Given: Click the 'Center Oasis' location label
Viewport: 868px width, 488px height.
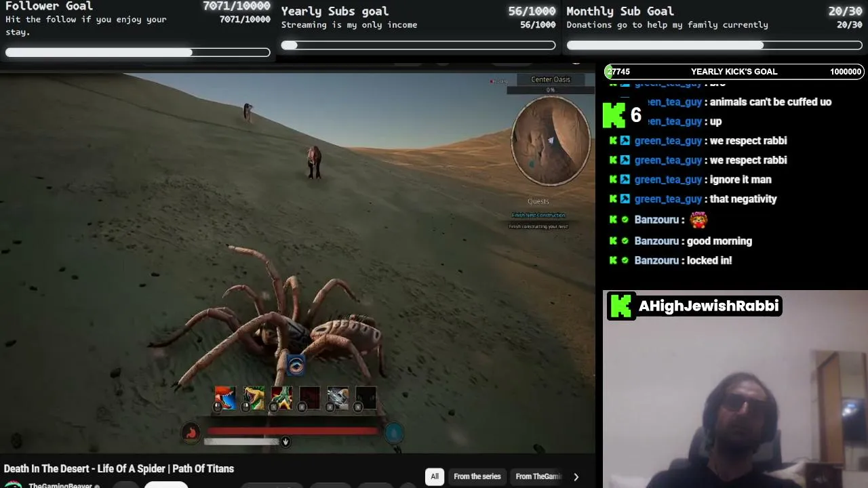Looking at the screenshot, I should pos(551,79).
